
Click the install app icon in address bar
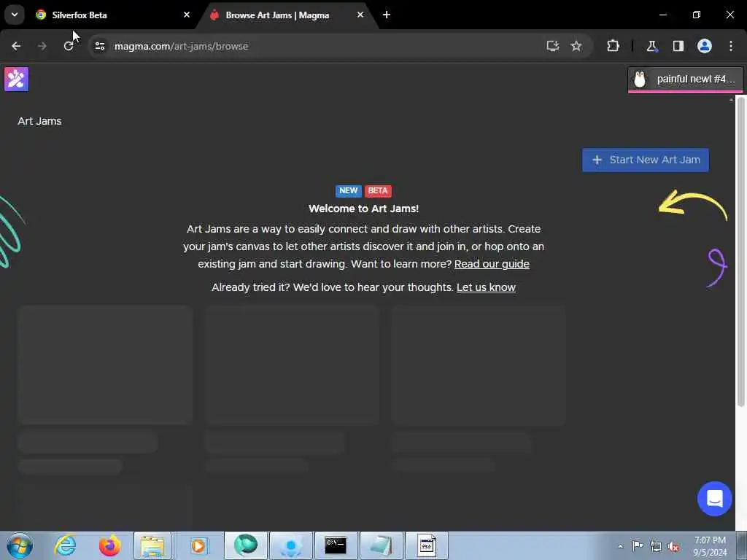tap(552, 46)
